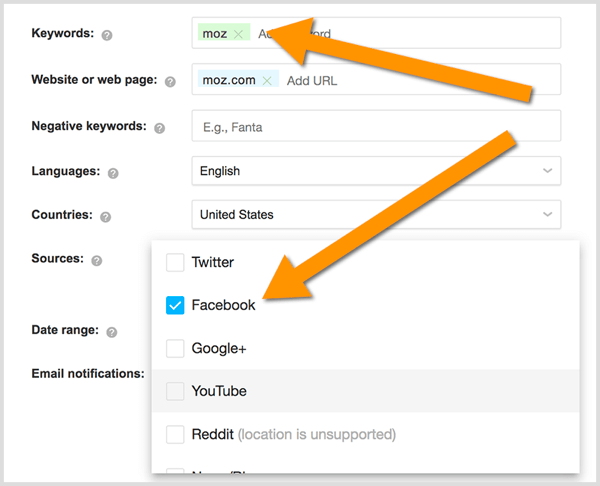
Task: Click the Countries dropdown chevron arrow
Action: pyautogui.click(x=548, y=214)
